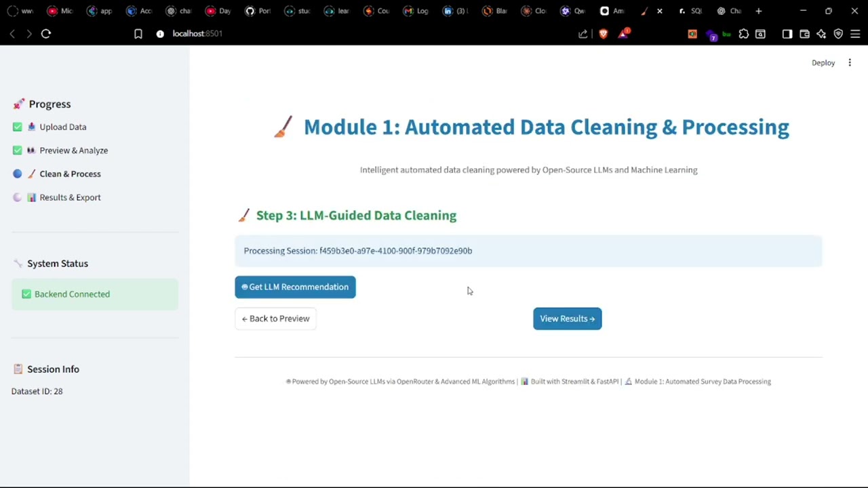Switch to the LinkedIn '(3)' tab
The width and height of the screenshot is (868, 488).
tap(455, 11)
